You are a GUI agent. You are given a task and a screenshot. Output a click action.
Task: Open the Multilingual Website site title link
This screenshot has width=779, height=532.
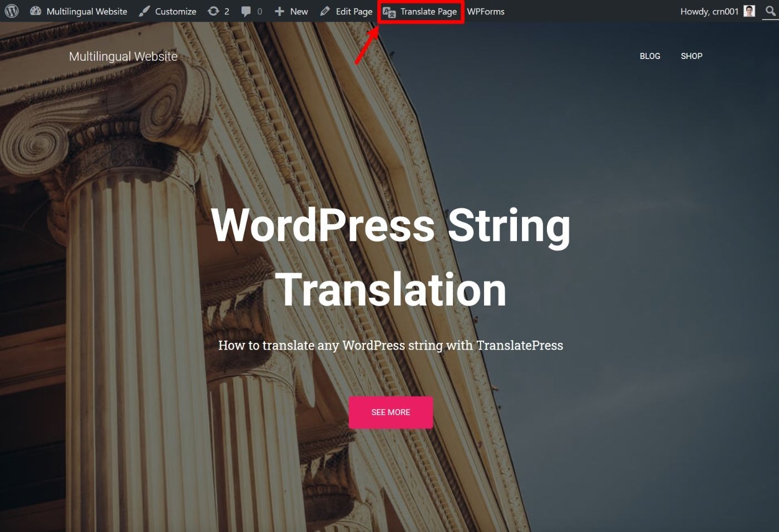[x=122, y=56]
